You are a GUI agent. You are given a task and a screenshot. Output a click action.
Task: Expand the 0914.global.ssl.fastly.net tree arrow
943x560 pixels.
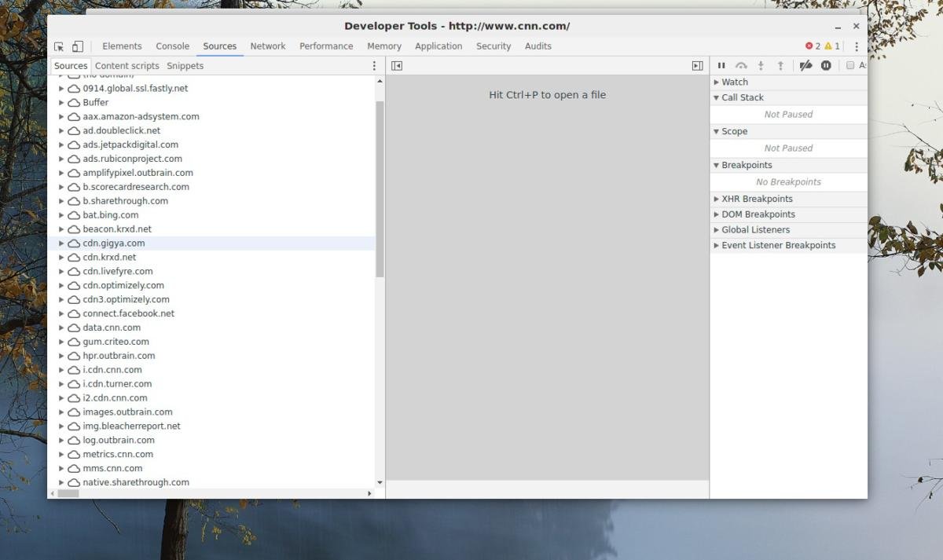pyautogui.click(x=61, y=89)
